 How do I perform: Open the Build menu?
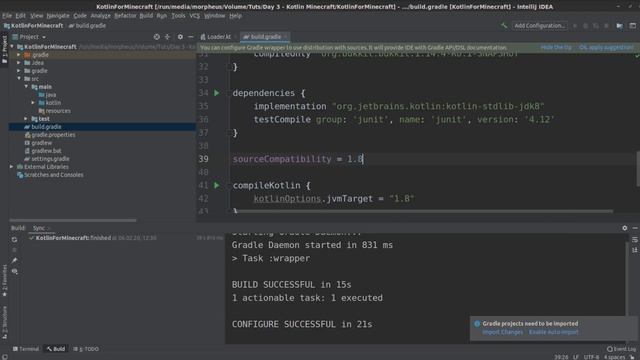tap(146, 16)
